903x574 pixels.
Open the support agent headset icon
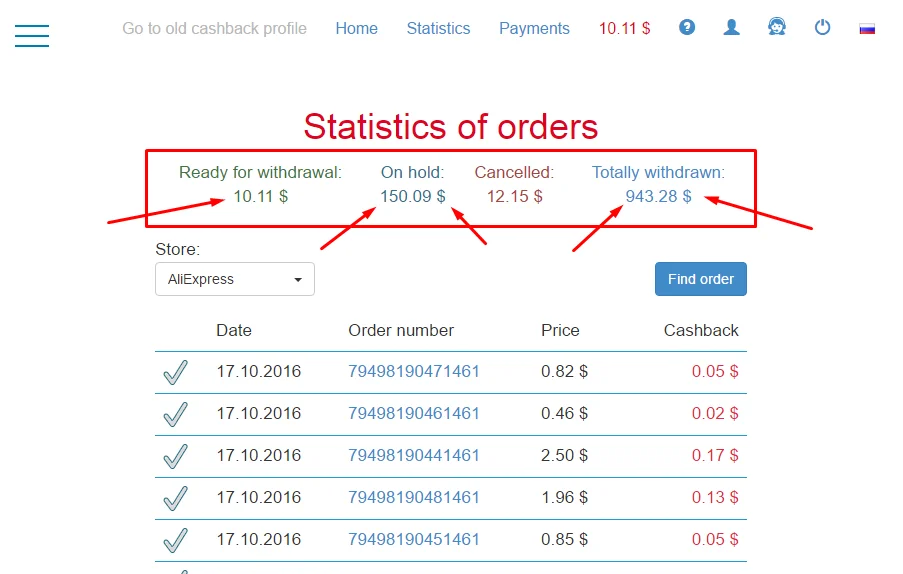(x=777, y=27)
